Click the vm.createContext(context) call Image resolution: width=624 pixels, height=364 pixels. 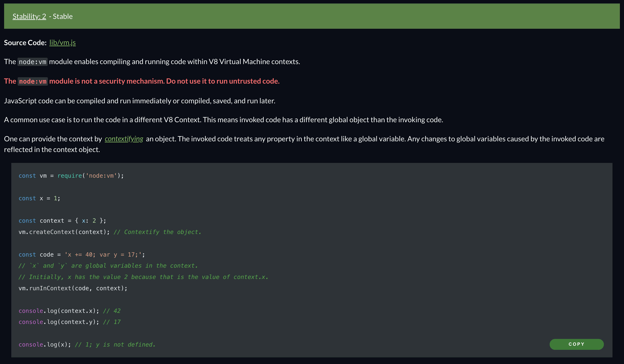point(64,232)
